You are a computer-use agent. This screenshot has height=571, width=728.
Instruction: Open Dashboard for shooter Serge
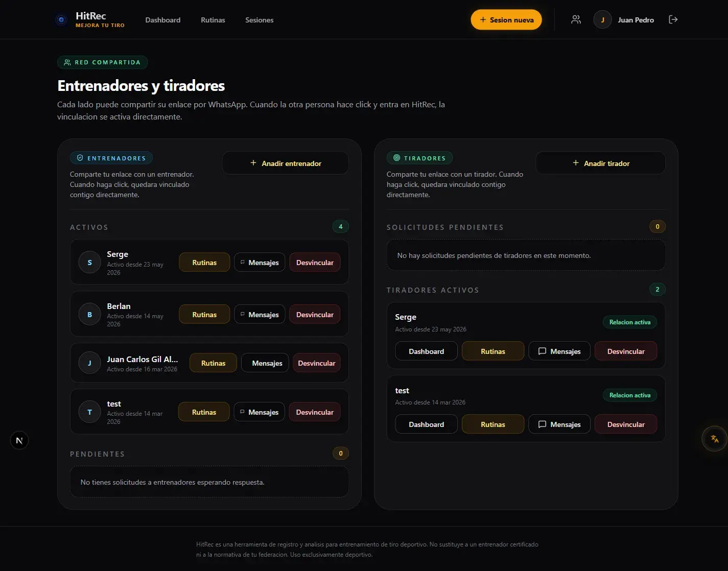pyautogui.click(x=427, y=351)
